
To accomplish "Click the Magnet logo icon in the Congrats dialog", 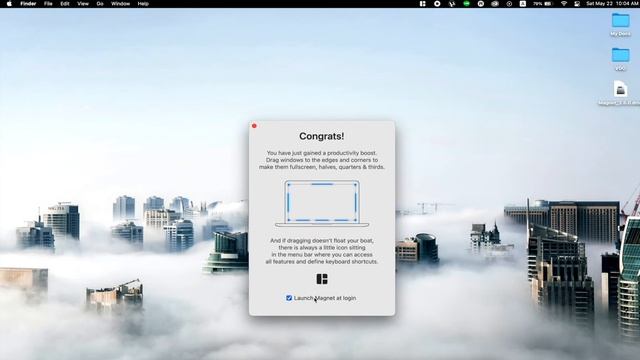I will tap(322, 279).
